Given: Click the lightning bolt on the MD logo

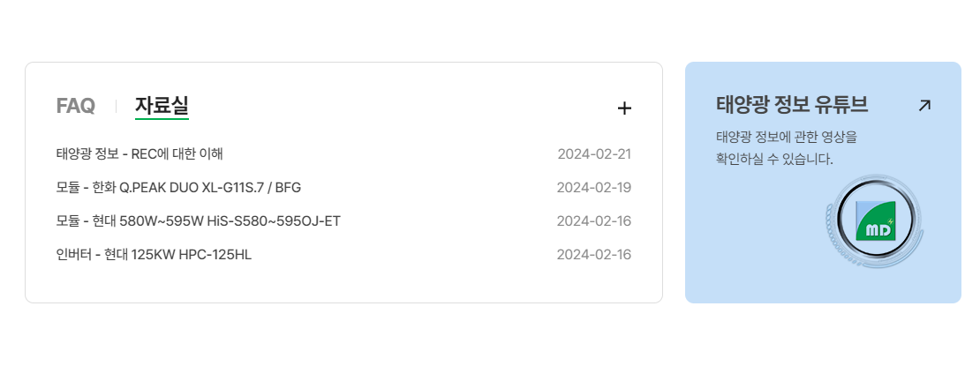Looking at the screenshot, I should [x=892, y=220].
